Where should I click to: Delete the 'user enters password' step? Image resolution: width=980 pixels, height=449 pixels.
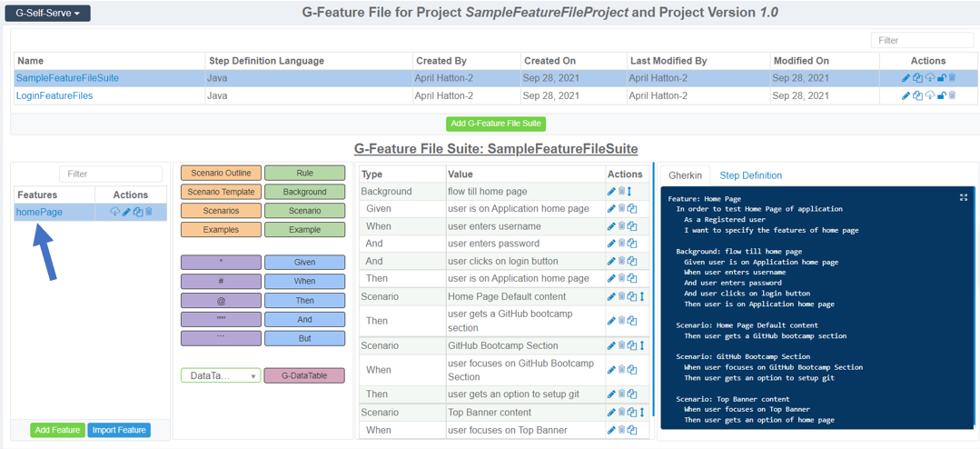tap(622, 244)
